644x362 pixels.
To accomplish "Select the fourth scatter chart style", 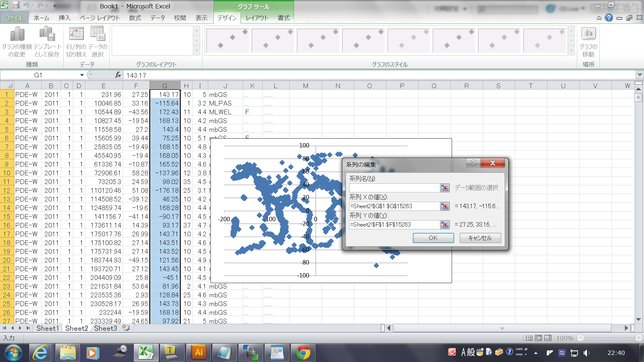I will [363, 40].
